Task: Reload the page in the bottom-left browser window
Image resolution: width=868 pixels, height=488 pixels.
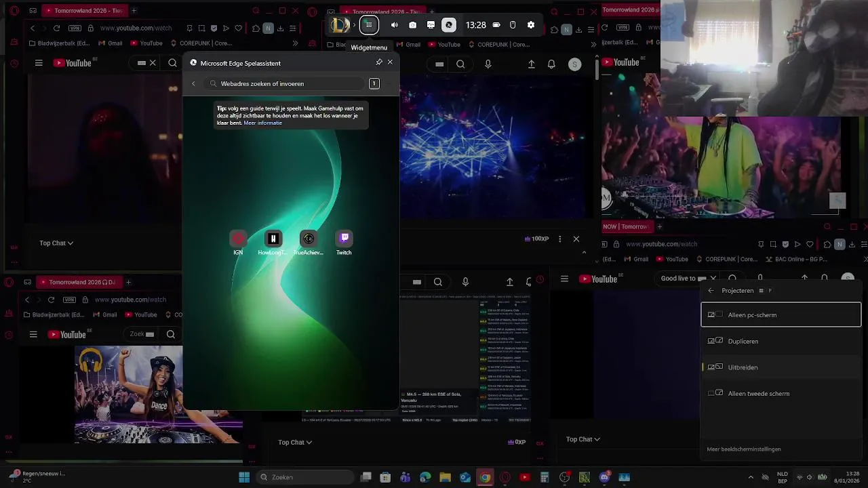Action: [51, 300]
